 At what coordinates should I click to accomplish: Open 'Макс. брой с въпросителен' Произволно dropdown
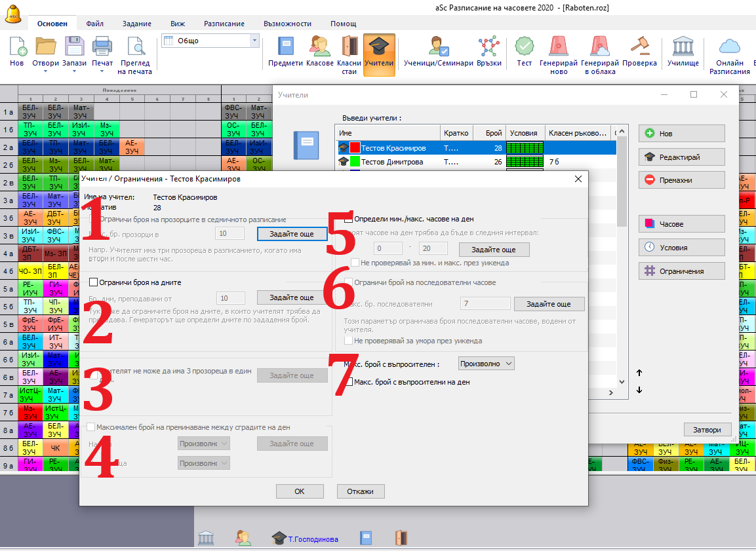(486, 364)
